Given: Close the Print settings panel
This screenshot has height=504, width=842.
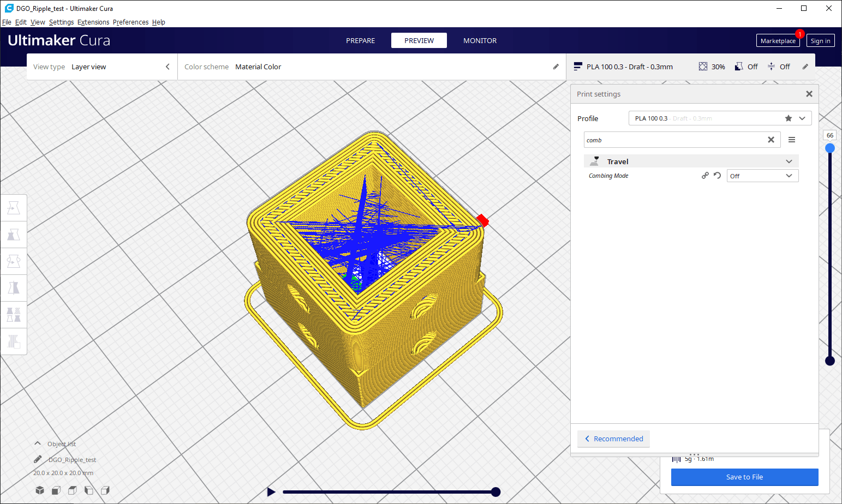Looking at the screenshot, I should click(809, 94).
